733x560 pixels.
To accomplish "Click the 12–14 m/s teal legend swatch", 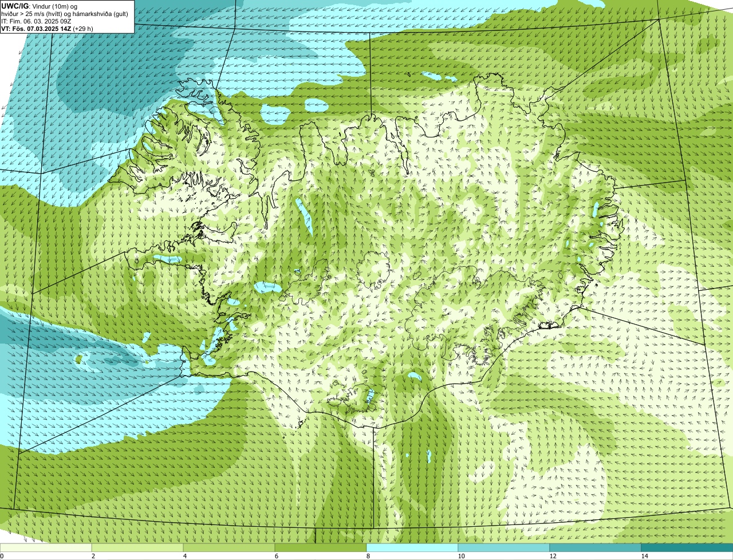I will tap(596, 547).
